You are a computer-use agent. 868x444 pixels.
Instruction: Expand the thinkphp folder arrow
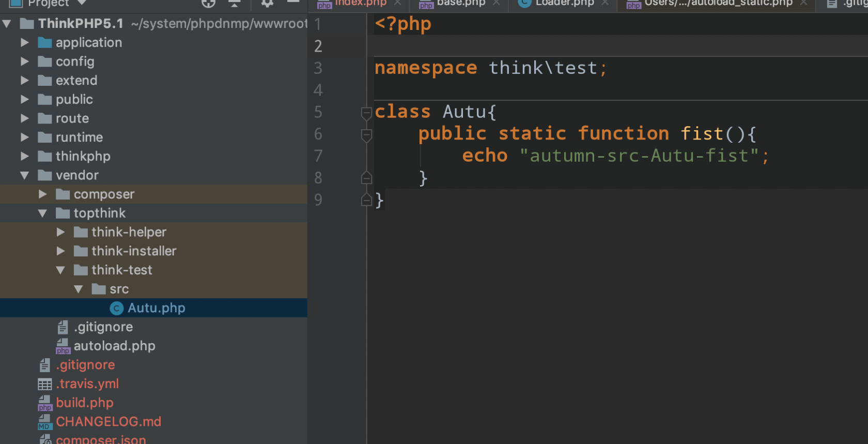24,156
